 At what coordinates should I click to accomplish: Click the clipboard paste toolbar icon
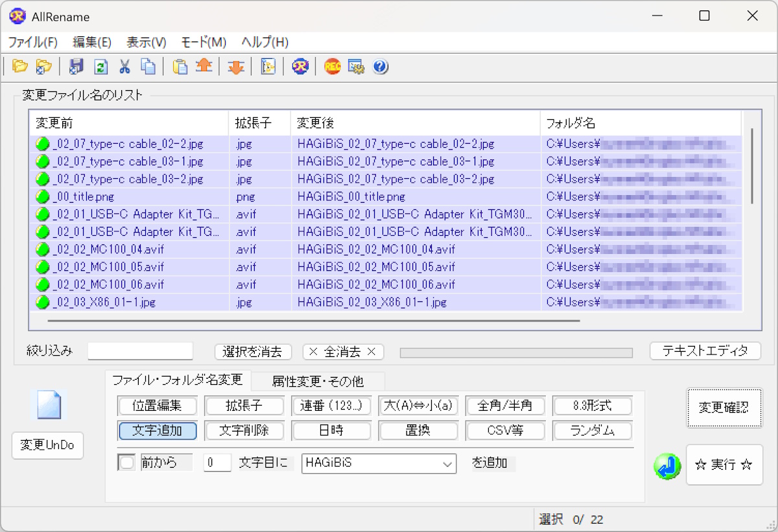[180, 67]
